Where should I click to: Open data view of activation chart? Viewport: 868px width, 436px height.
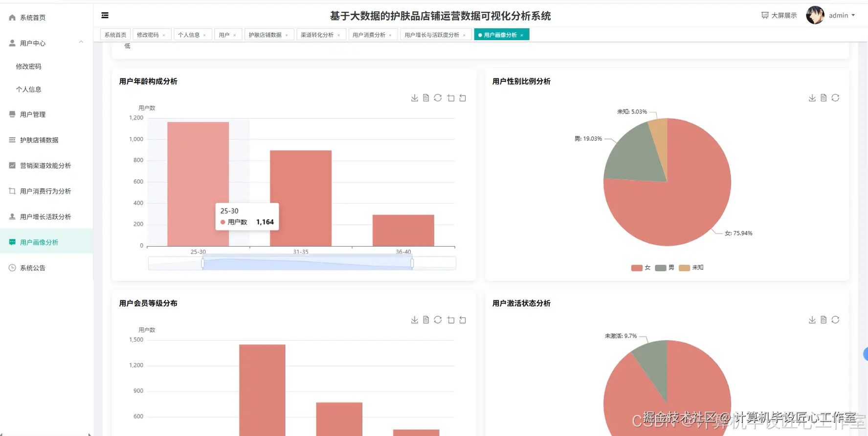tap(823, 320)
